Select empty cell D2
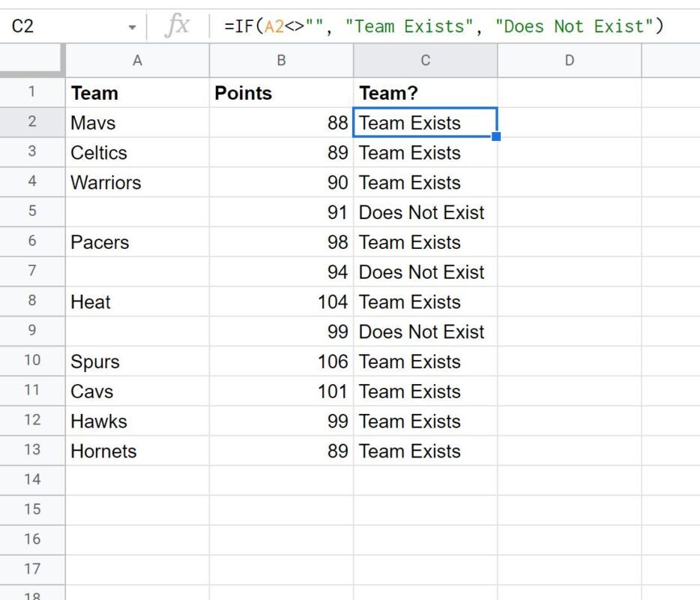The width and height of the screenshot is (700, 600). pyautogui.click(x=570, y=122)
